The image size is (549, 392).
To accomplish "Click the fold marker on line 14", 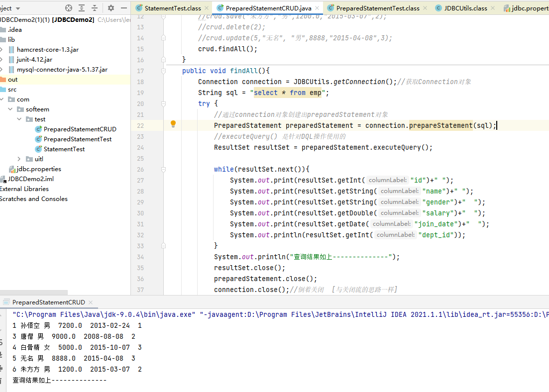I will click(164, 38).
